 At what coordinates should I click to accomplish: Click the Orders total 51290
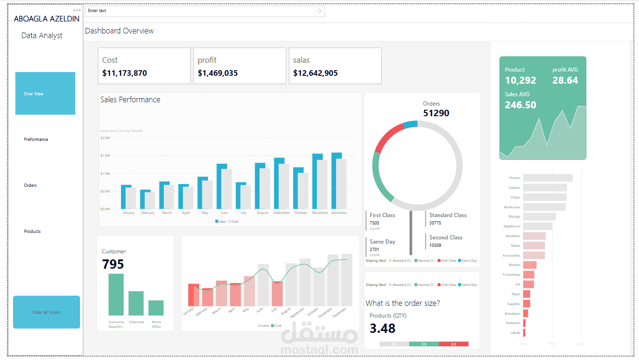point(436,113)
